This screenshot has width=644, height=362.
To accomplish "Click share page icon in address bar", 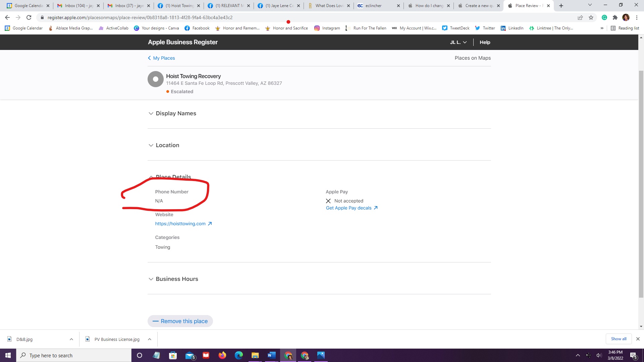I will (580, 17).
